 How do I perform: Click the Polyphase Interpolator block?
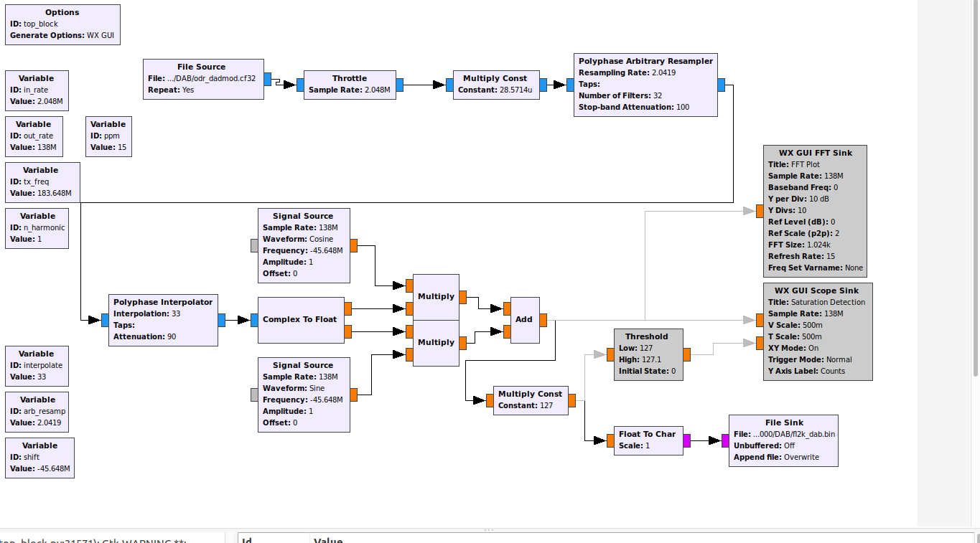click(x=163, y=320)
